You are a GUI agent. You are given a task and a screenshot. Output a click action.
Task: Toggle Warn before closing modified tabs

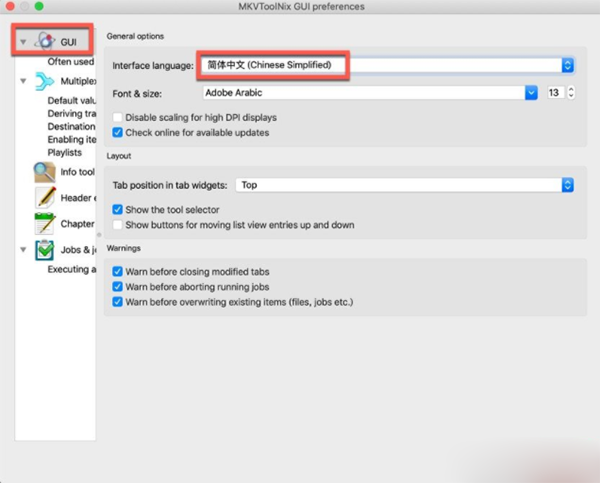point(117,271)
